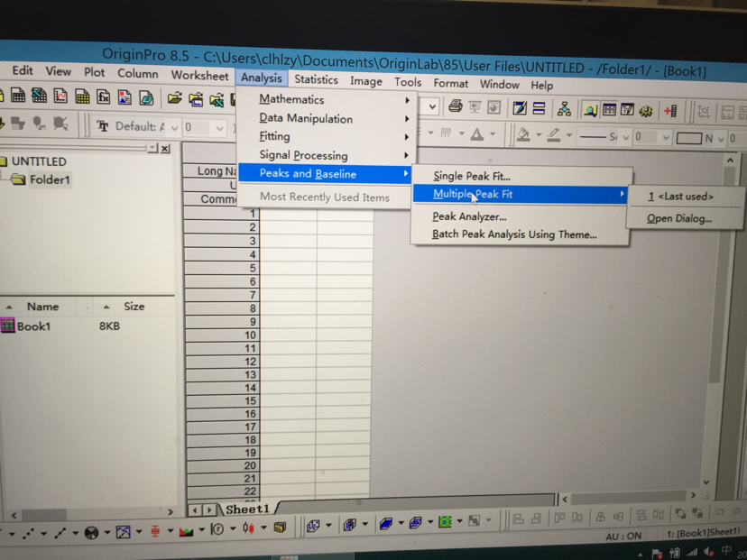This screenshot has width=747, height=560.
Task: Click the Text Tool font icon
Action: 103,126
